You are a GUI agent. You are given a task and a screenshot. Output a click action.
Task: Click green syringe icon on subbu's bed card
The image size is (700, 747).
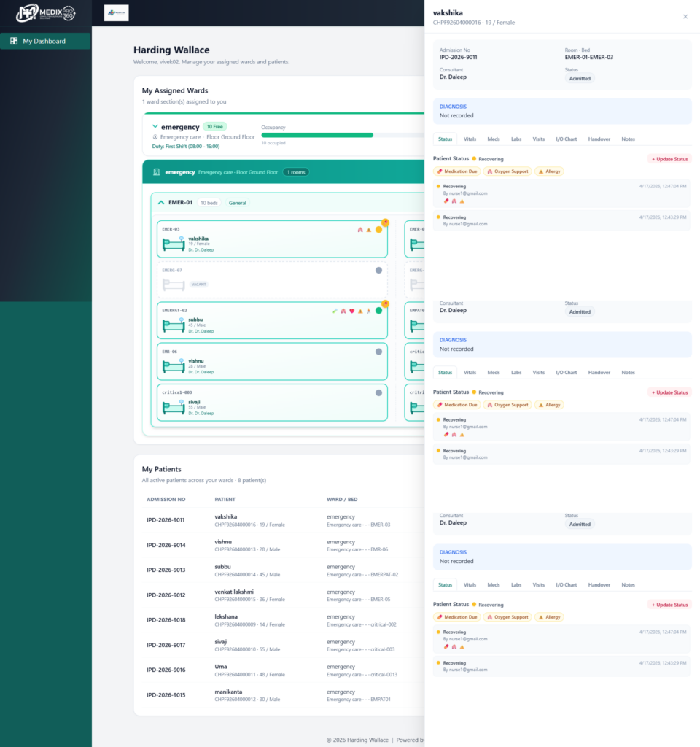pyautogui.click(x=335, y=311)
